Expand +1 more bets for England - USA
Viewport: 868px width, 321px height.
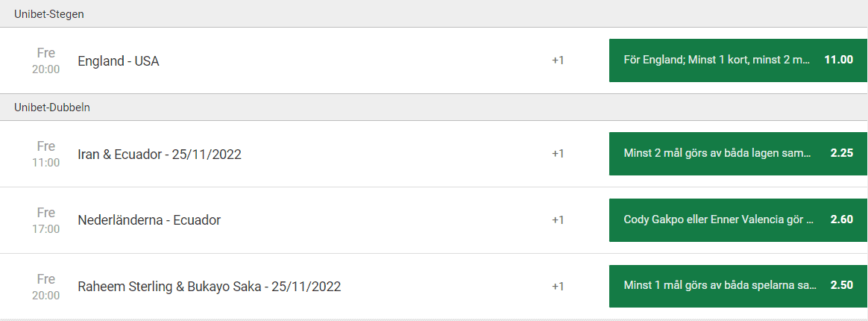(558, 60)
